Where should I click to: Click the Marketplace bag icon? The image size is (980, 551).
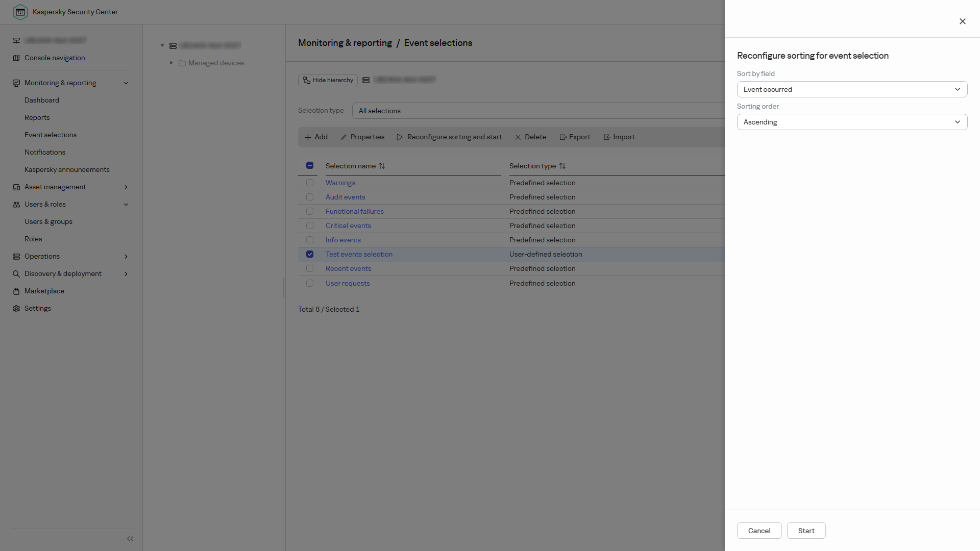(16, 291)
